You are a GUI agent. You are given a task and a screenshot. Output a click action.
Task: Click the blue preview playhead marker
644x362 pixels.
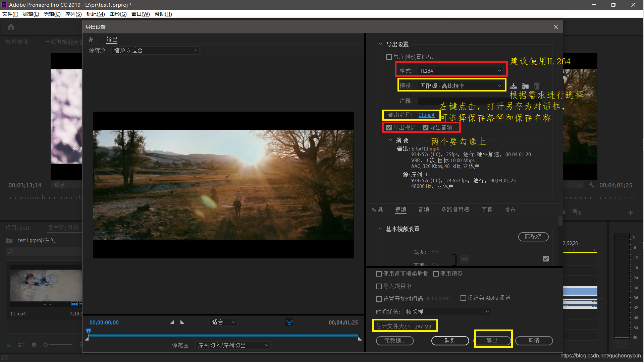pyautogui.click(x=89, y=331)
